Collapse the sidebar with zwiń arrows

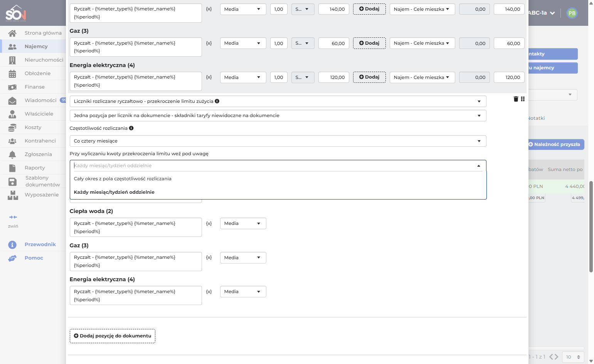[x=13, y=217]
